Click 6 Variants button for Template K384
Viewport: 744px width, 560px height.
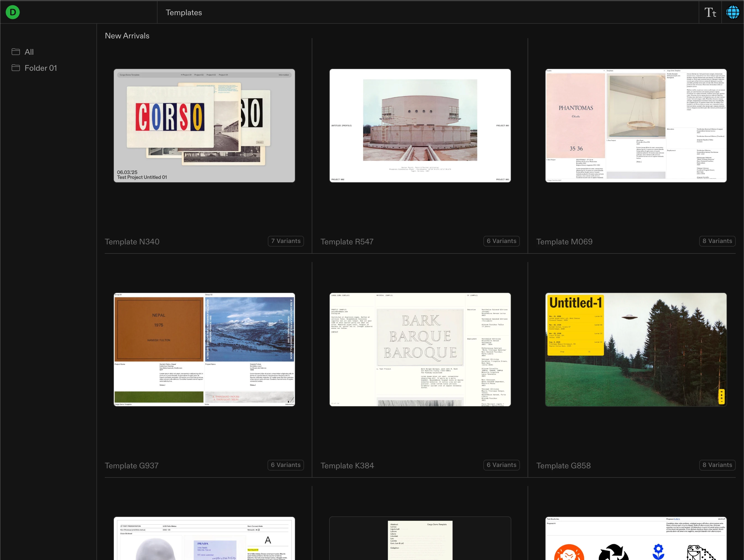[x=502, y=465]
